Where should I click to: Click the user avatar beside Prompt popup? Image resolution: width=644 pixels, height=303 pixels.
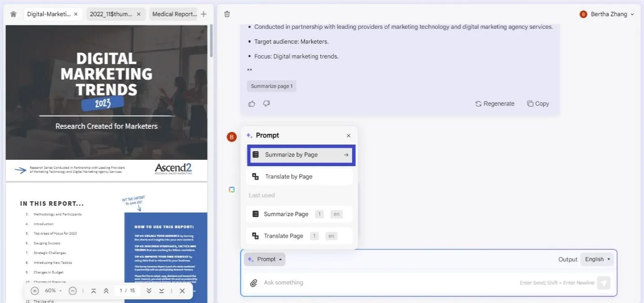[231, 137]
